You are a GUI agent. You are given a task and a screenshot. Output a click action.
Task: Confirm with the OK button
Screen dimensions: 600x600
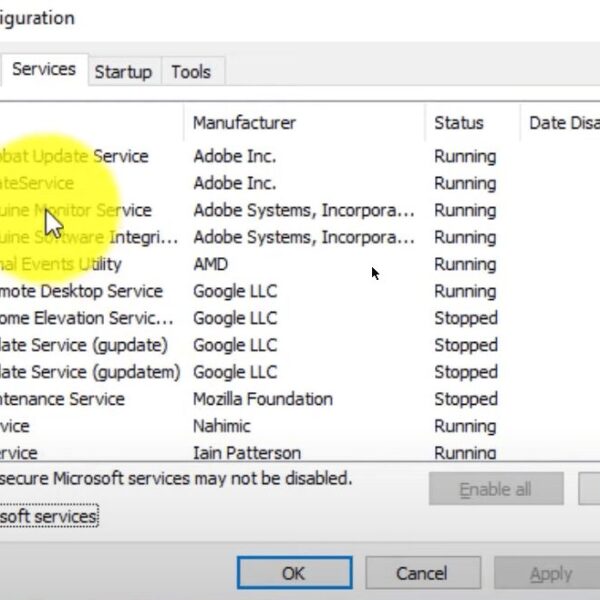(x=294, y=573)
